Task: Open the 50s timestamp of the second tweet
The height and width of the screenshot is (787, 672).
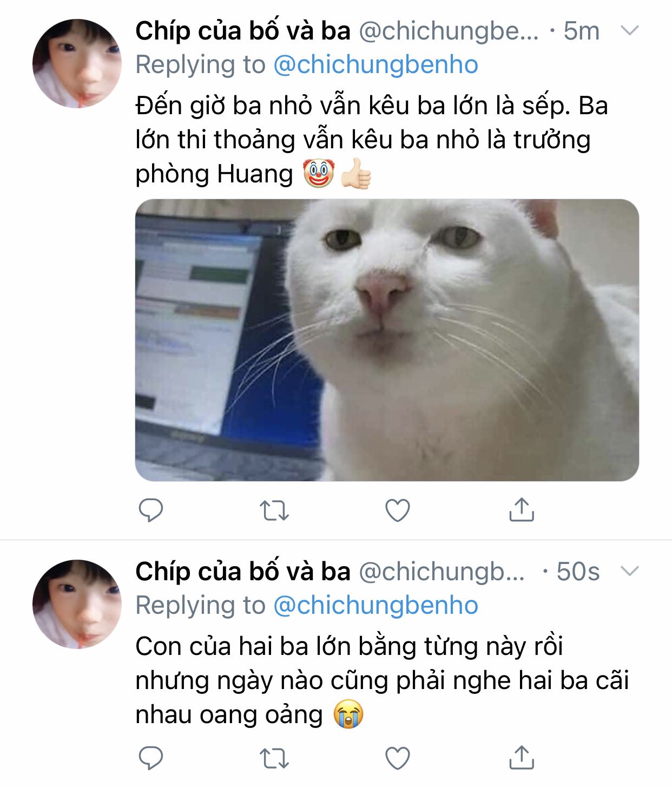Action: (578, 572)
